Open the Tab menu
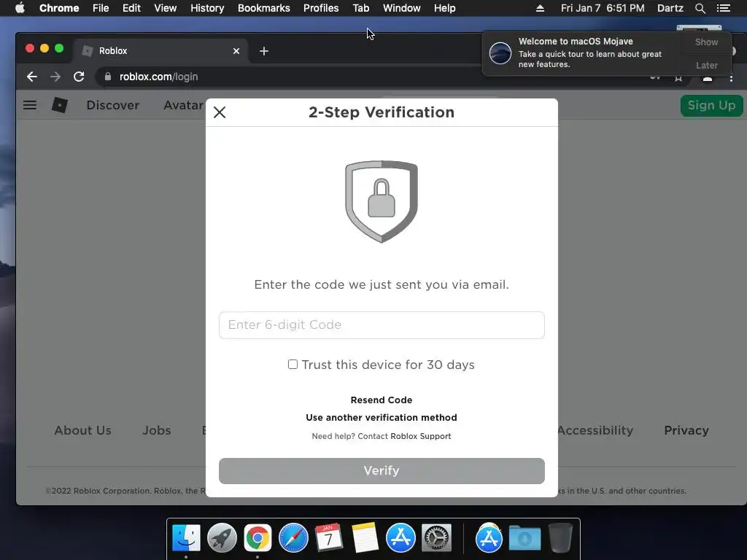 360,8
